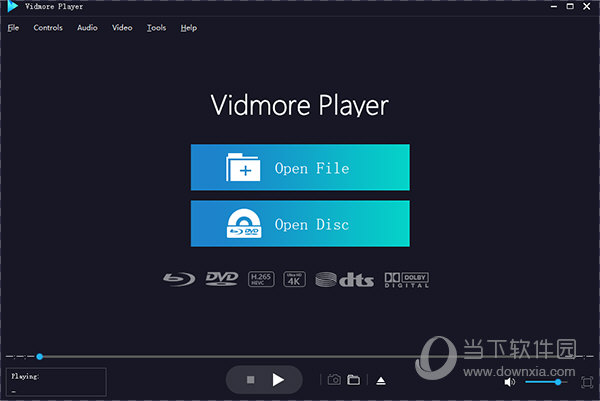Click the playback progress bar handle
Screen dimensions: 600x401
pos(39,357)
